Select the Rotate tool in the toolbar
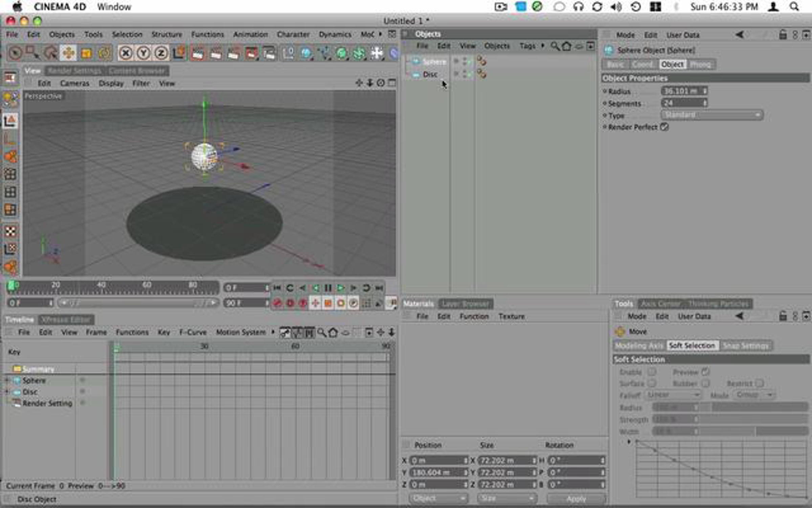The image size is (812, 508). pyautogui.click(x=104, y=53)
